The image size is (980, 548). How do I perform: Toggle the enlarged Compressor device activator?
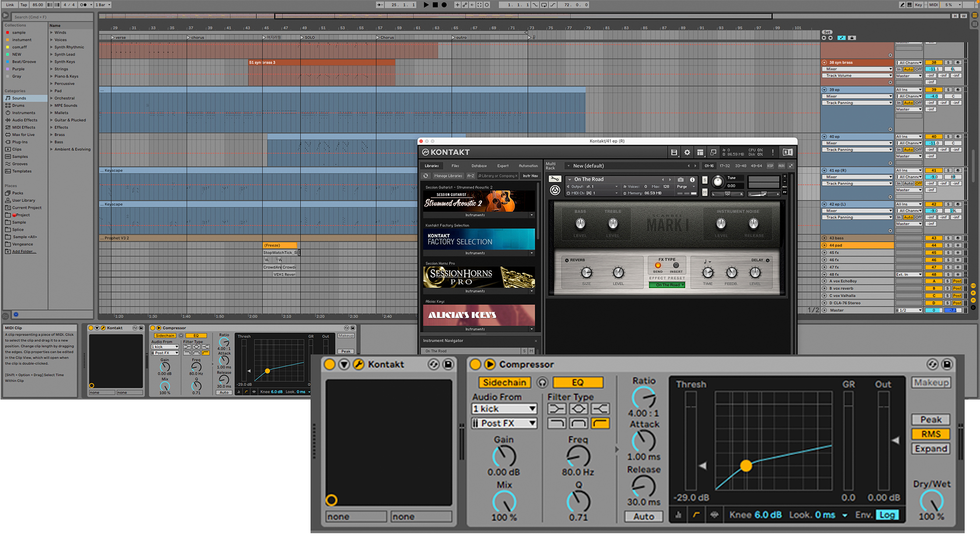(476, 364)
